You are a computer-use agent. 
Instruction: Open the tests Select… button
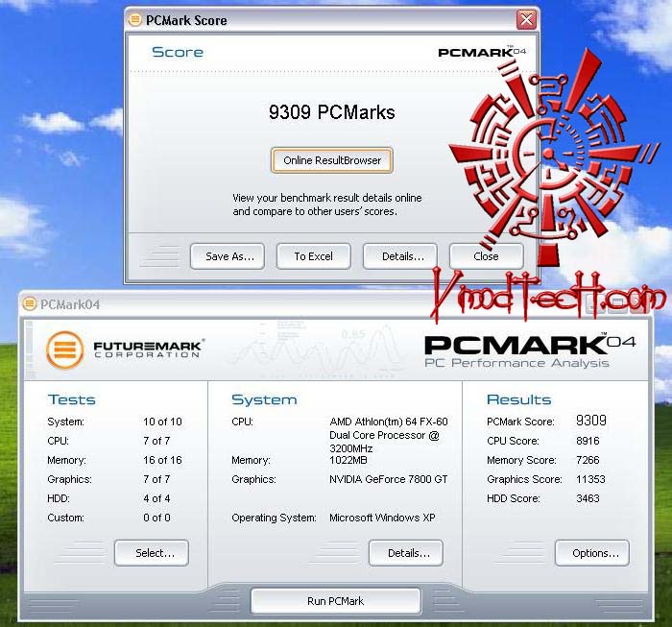[x=152, y=553]
